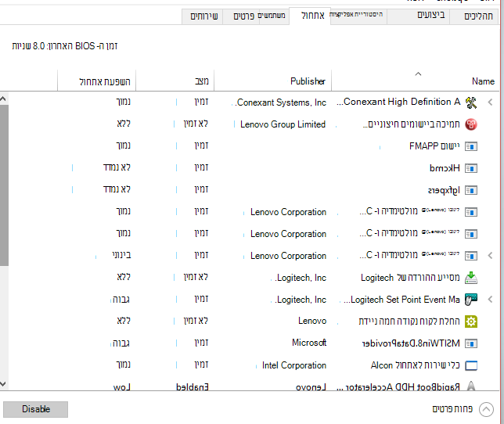504x424 pixels.
Task: Click 'תמיכה ביישומים חיצוניים' row name
Action: [x=412, y=124]
